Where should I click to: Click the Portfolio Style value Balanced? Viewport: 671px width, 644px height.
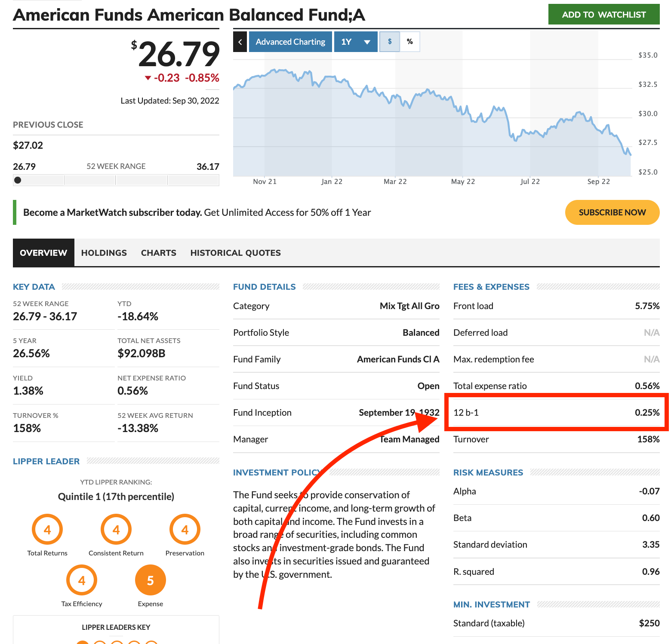(x=421, y=333)
